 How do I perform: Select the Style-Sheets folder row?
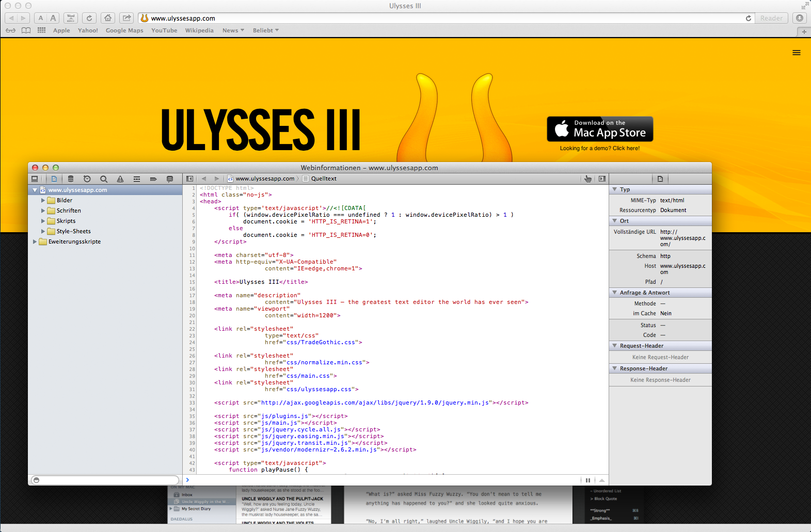click(x=105, y=231)
